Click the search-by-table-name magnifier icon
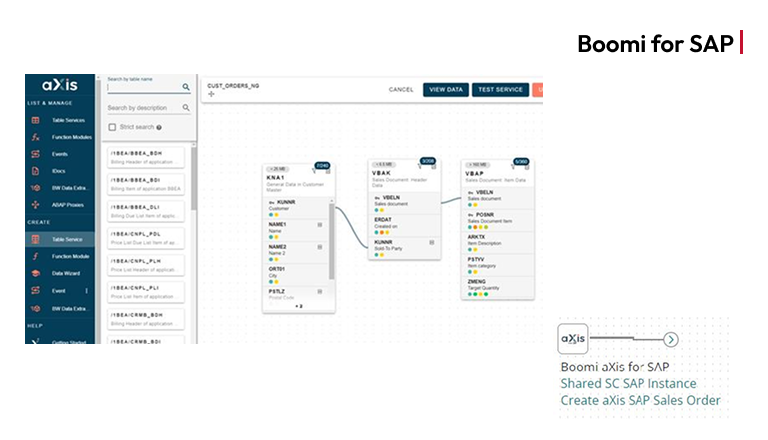The height and width of the screenshot is (440, 768). tap(186, 87)
